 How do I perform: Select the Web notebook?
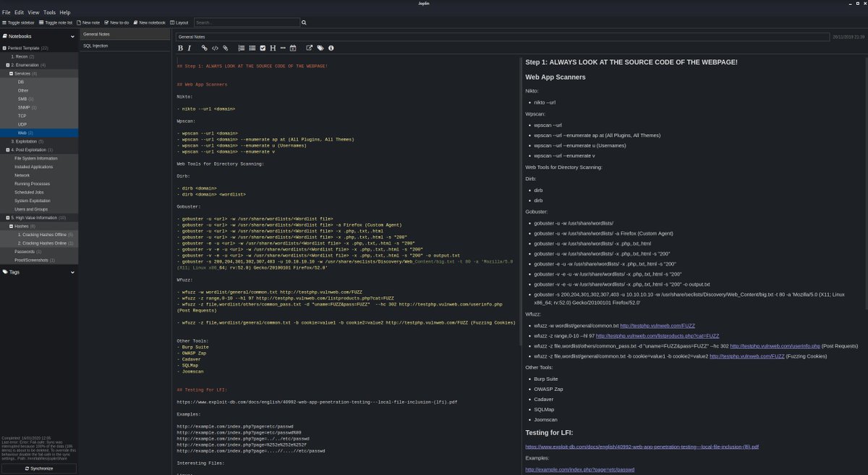coord(39,133)
